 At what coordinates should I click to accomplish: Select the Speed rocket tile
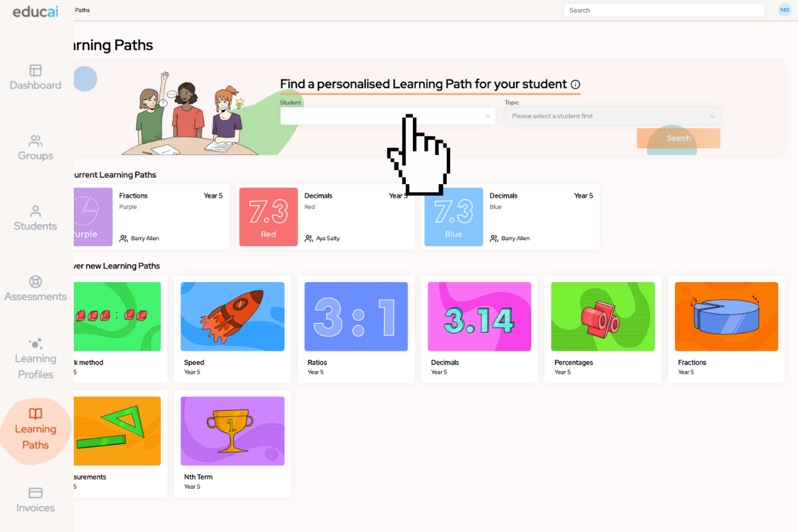233,329
